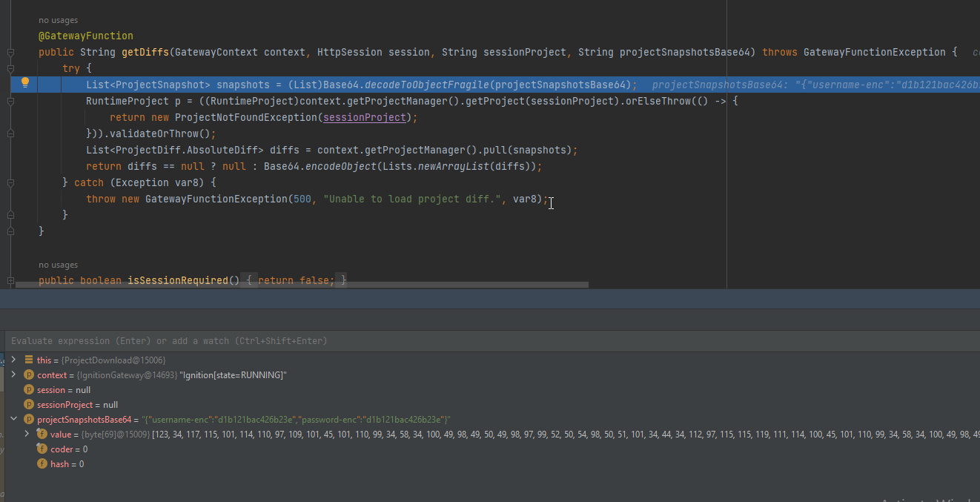Click the parameter icon beside session variable

point(29,390)
